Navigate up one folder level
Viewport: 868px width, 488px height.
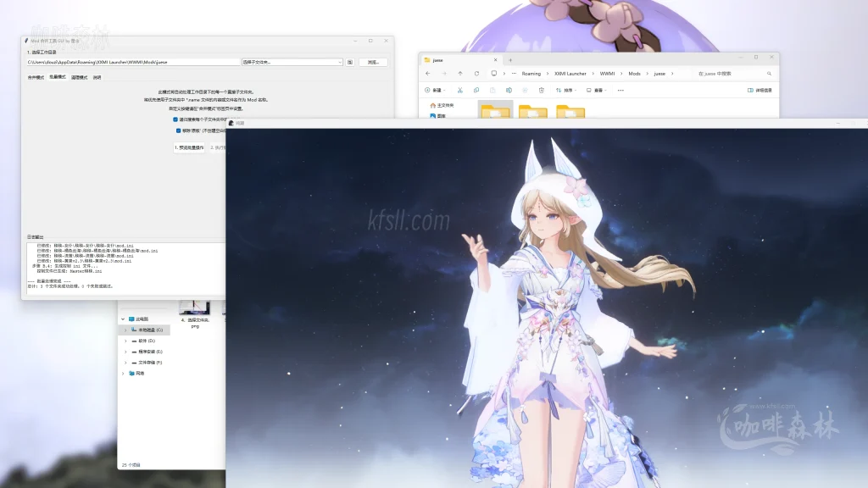pos(459,74)
